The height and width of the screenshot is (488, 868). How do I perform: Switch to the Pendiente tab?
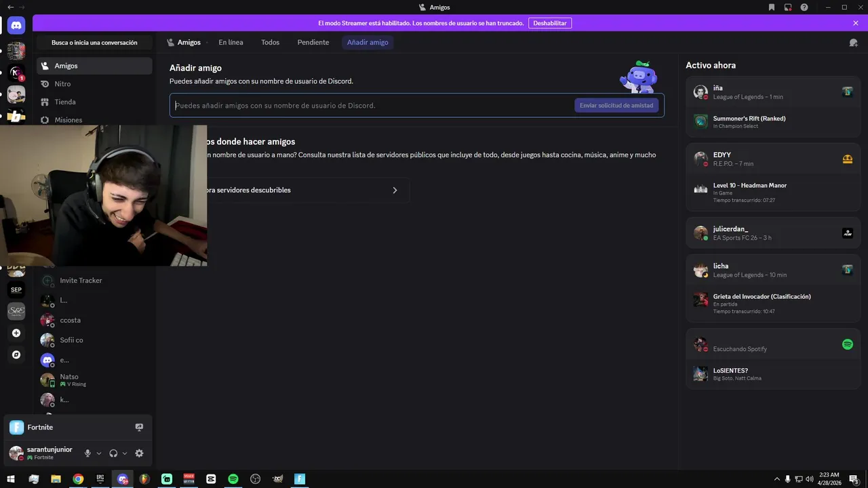313,42
